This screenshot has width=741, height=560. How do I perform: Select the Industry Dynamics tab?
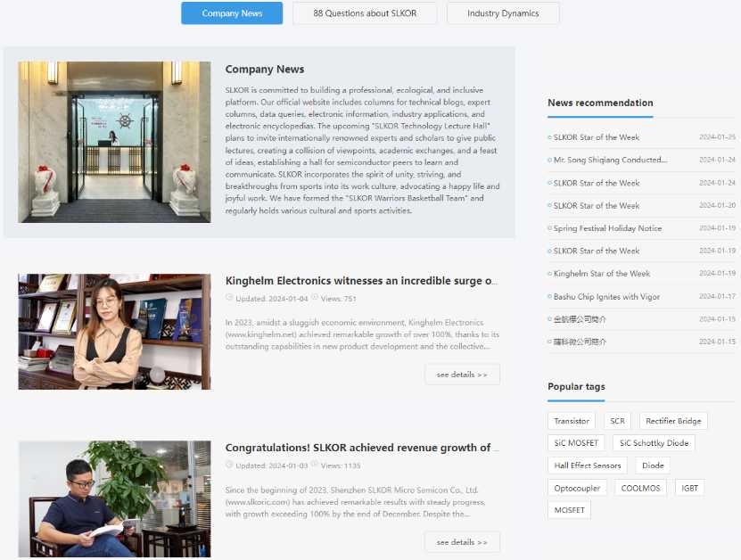(x=503, y=13)
